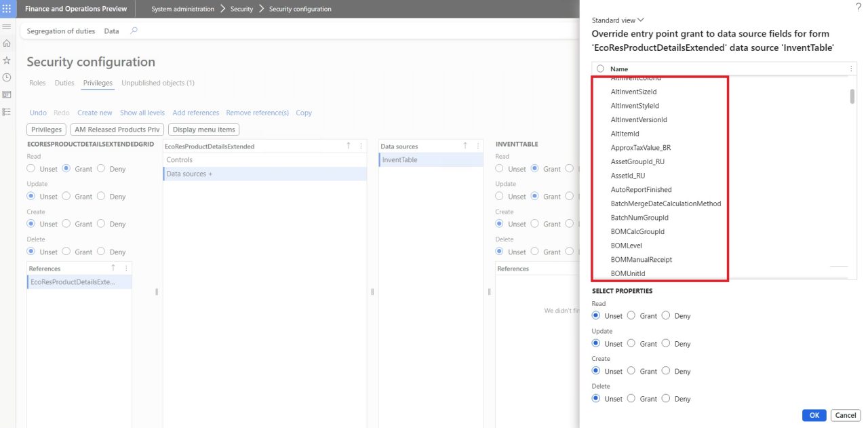Select Deny for Update in dialog properties
This screenshot has width=868, height=428.
[x=666, y=344]
